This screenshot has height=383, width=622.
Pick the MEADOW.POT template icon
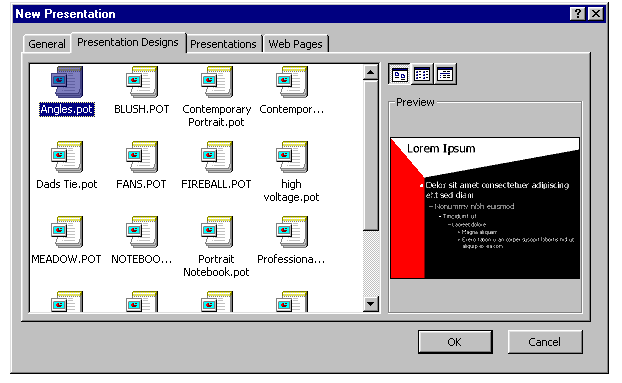[x=67, y=232]
